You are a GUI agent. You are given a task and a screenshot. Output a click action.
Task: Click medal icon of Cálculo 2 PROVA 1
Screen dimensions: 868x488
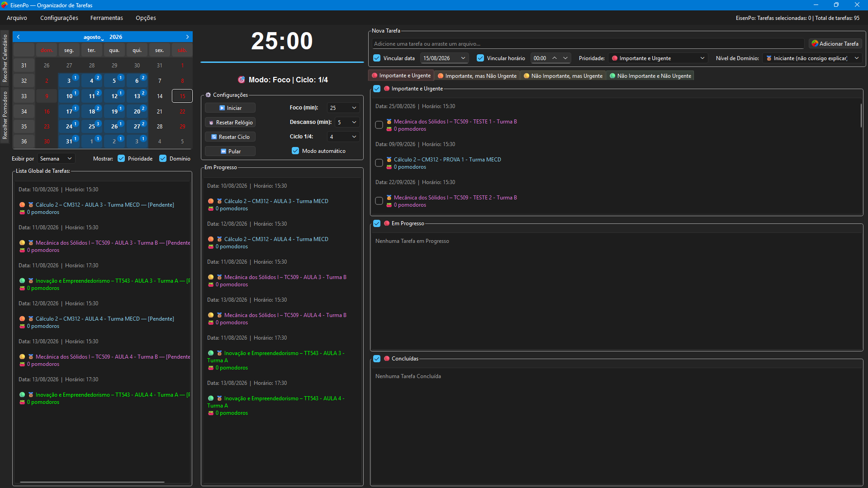tap(389, 160)
